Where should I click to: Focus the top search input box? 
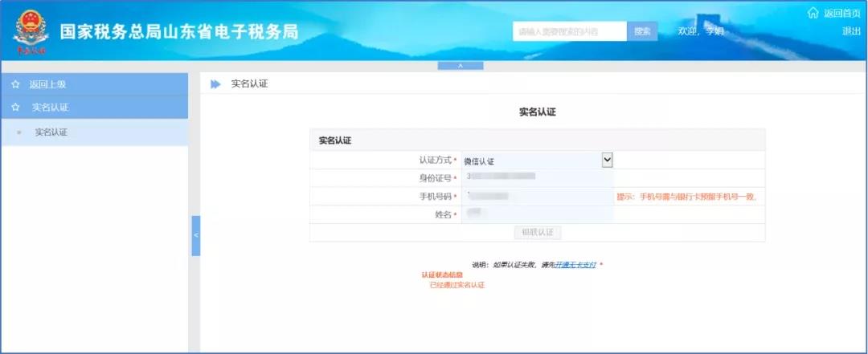coord(569,31)
